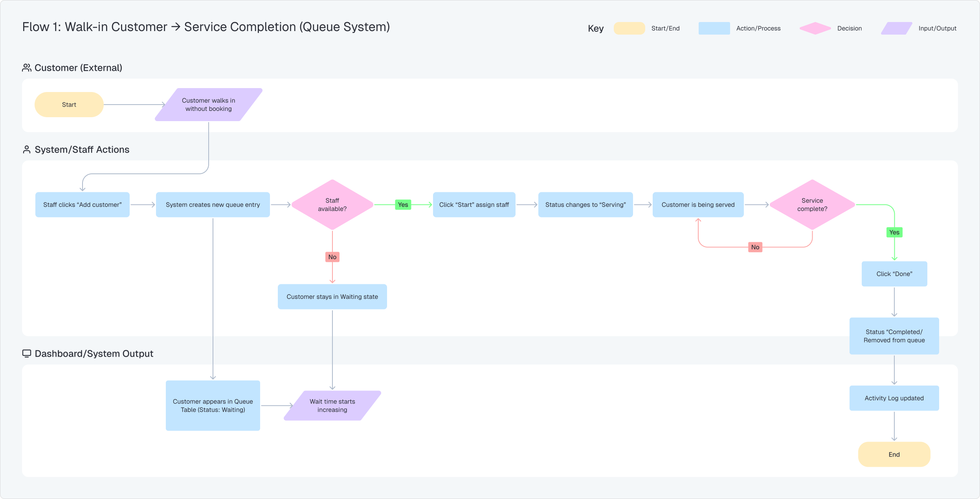980x499 pixels.
Task: Click the System/Staff Actions person icon
Action: (x=27, y=150)
